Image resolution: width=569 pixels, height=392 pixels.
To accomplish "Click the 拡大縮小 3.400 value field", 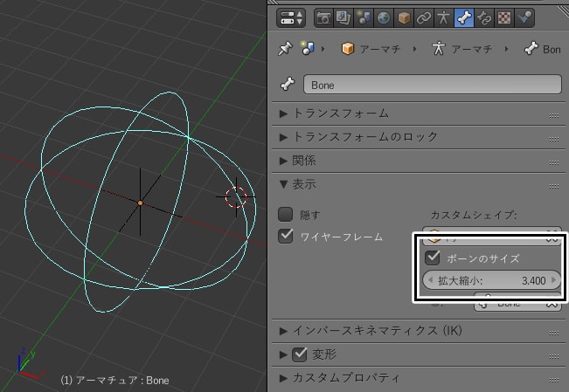I will tap(492, 280).
